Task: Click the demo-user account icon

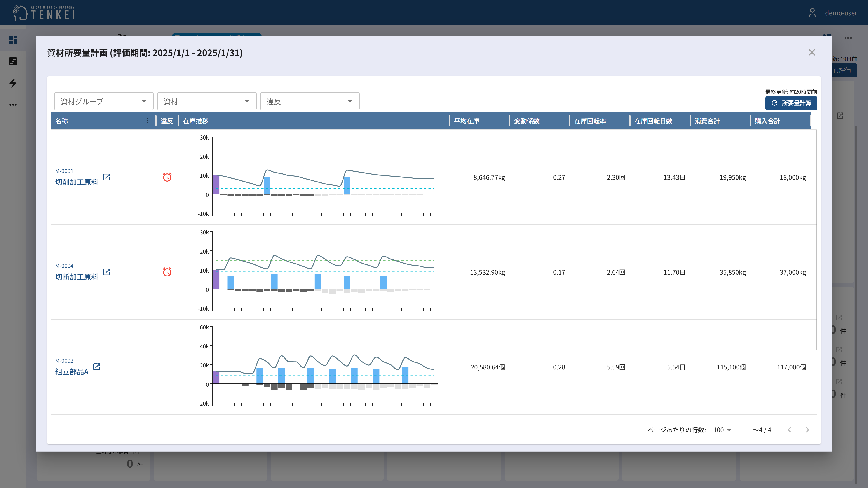Action: (x=812, y=13)
